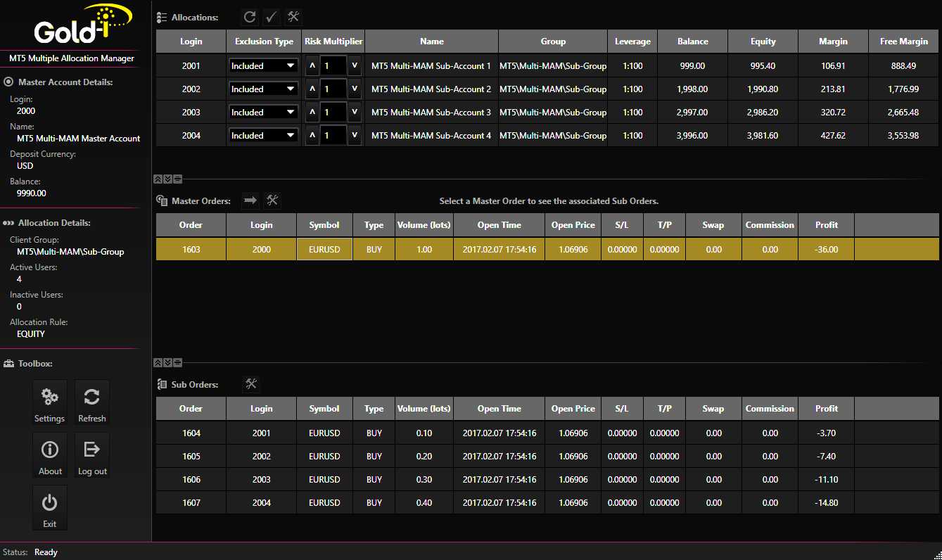Viewport: 942px width, 560px height.
Task: Open Exclusion Type dropdown for login 2001
Action: (x=264, y=66)
